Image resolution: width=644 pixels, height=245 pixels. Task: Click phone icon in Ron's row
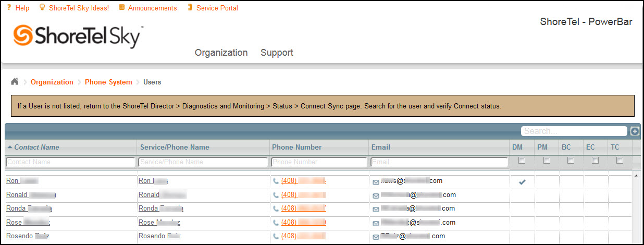point(276,181)
